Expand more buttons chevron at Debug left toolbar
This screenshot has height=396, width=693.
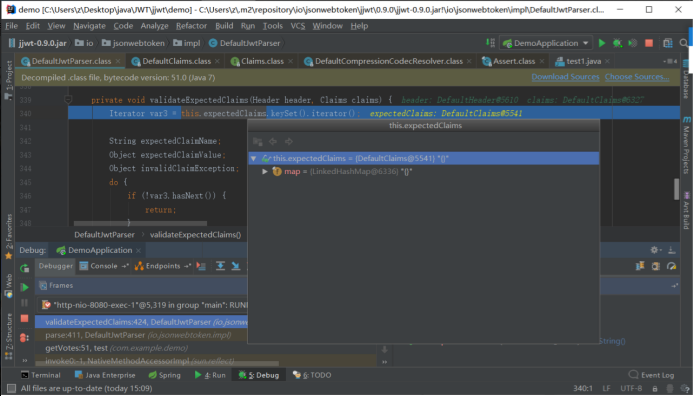click(24, 361)
